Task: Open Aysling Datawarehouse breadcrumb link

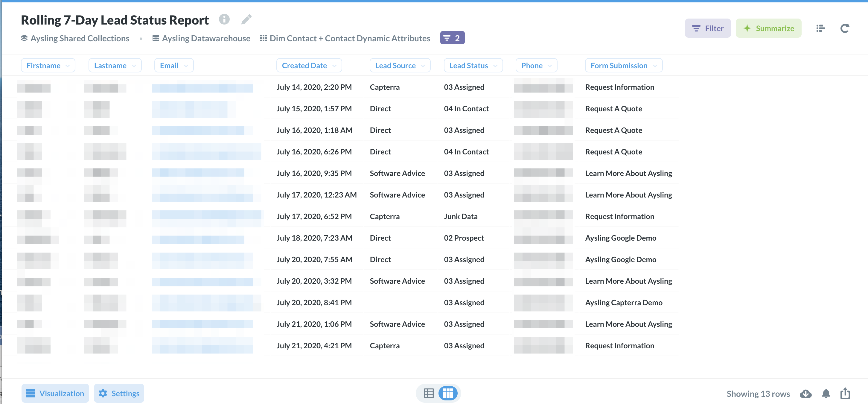Action: (x=206, y=38)
